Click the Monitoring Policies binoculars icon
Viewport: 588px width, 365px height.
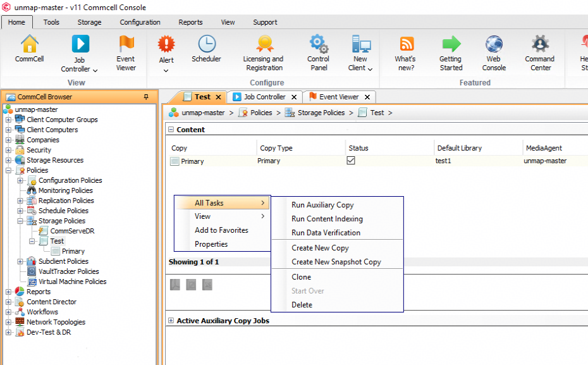(32, 190)
